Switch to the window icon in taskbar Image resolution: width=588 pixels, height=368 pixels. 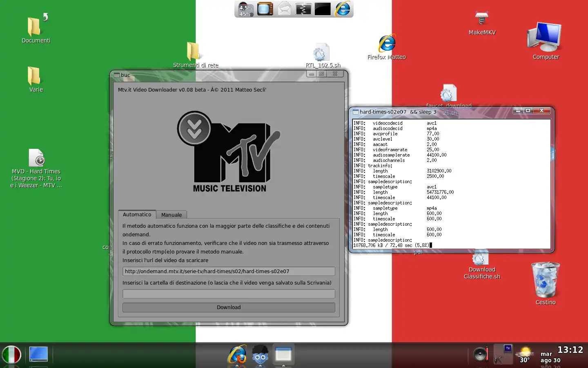(283, 355)
